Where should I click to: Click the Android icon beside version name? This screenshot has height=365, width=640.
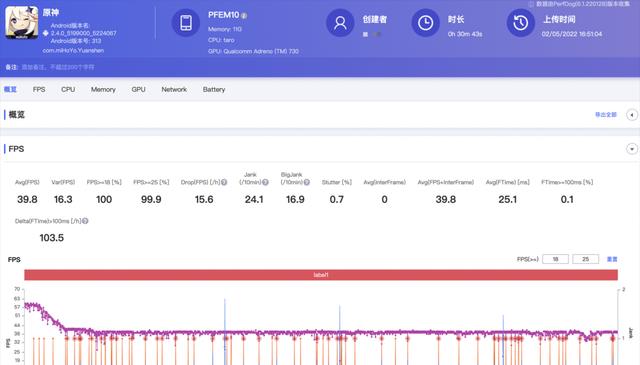45,33
